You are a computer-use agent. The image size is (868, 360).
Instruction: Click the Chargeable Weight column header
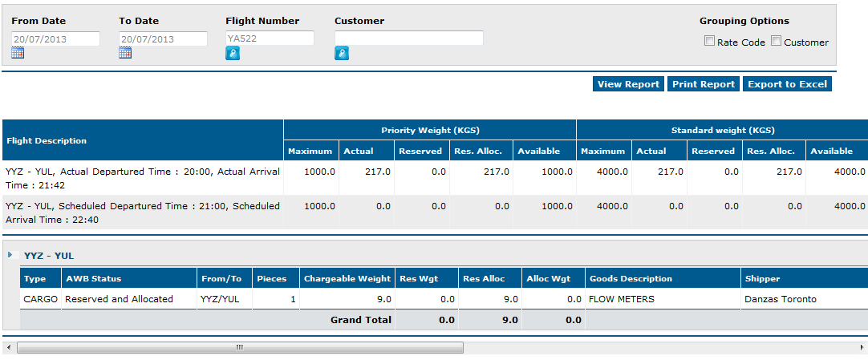[x=347, y=279]
